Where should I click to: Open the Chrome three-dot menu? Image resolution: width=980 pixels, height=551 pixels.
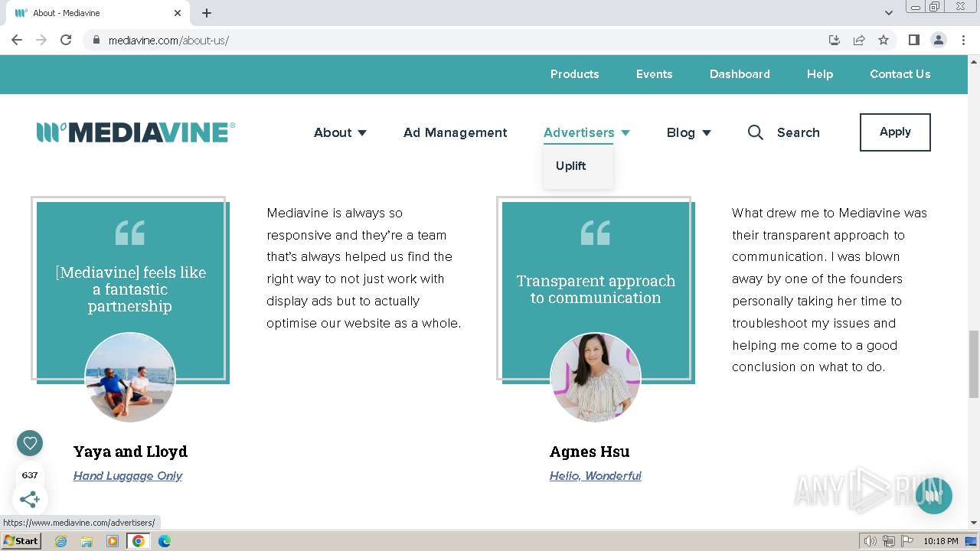click(963, 40)
